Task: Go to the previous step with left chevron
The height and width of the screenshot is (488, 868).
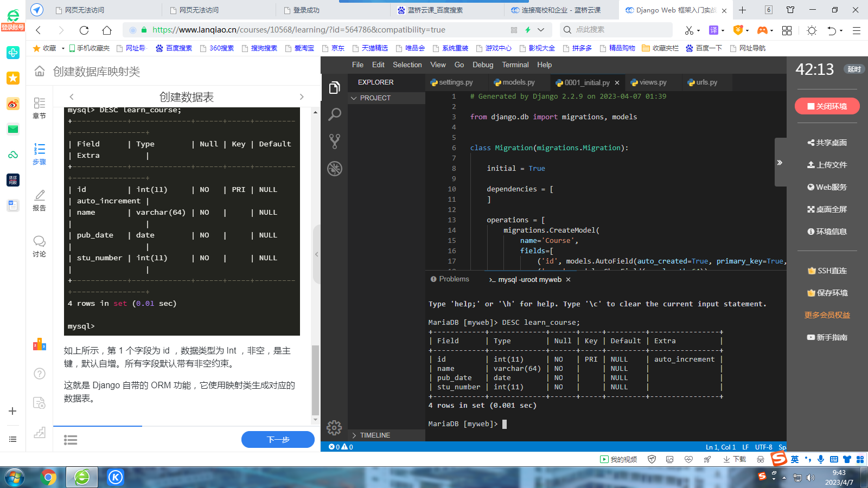Action: tap(72, 97)
